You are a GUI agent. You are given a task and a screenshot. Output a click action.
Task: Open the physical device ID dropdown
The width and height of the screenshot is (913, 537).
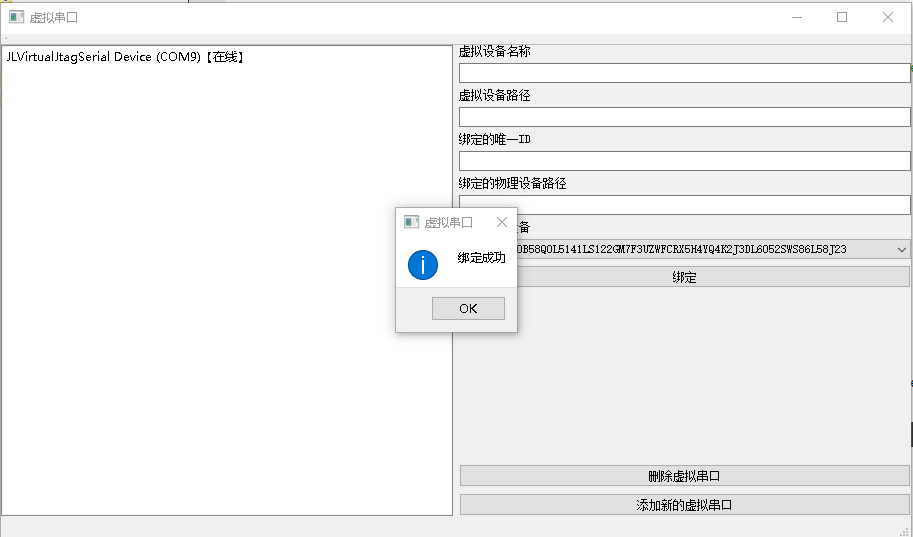[x=901, y=249]
